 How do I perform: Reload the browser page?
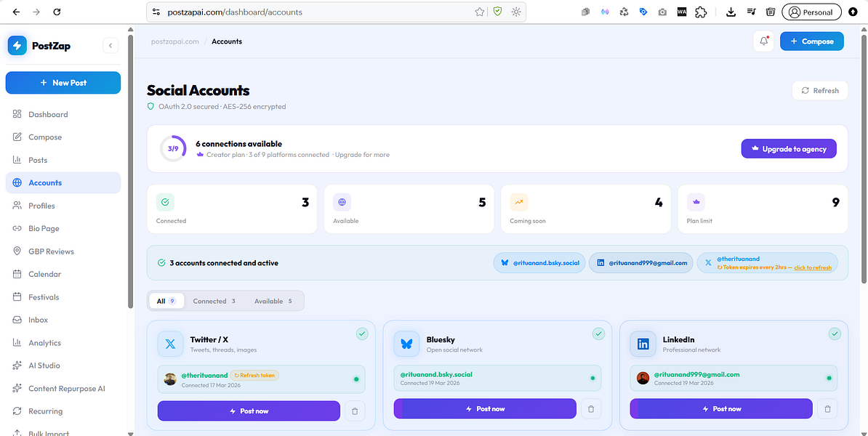click(57, 12)
